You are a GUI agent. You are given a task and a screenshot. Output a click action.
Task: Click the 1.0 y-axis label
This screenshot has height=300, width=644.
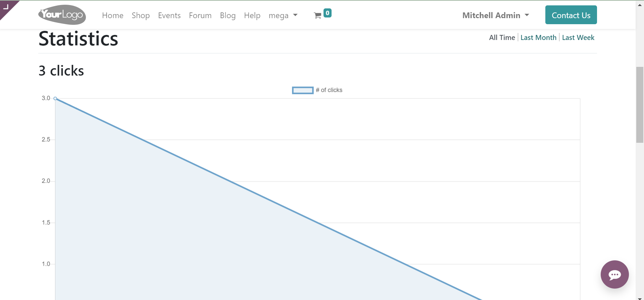point(46,264)
